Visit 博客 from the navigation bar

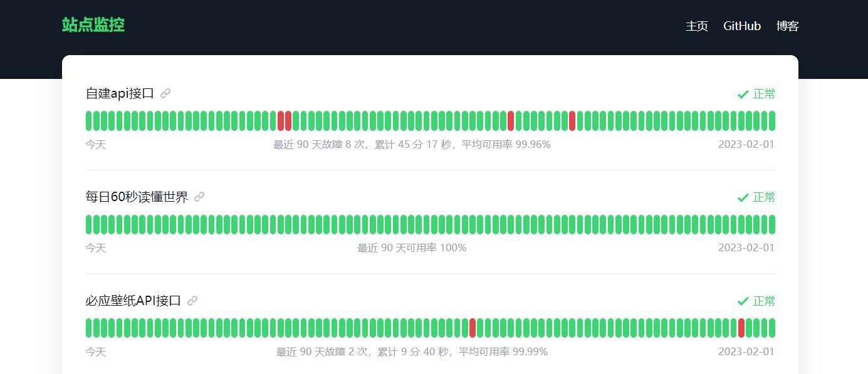pyautogui.click(x=787, y=26)
